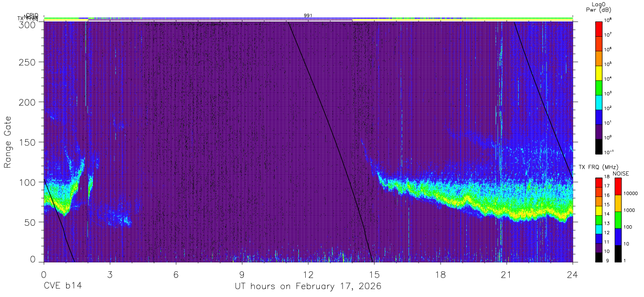Click the UT hours tick label 12
This screenshot has width=644, height=297.
(308, 274)
